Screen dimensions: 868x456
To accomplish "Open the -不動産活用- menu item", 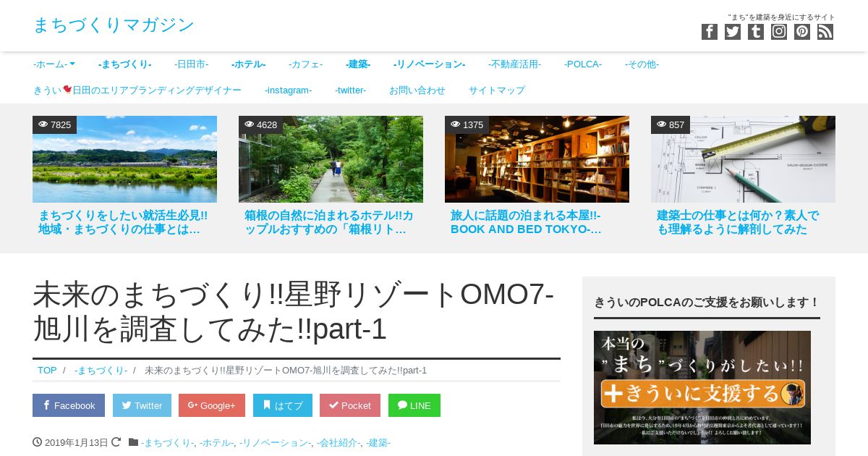I will coord(514,64).
